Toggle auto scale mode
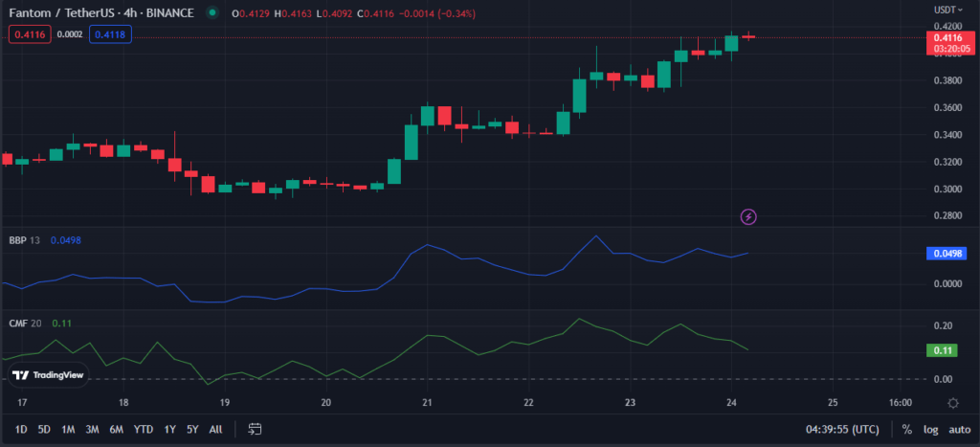Viewport: 980px width, 447px height. coord(959,430)
